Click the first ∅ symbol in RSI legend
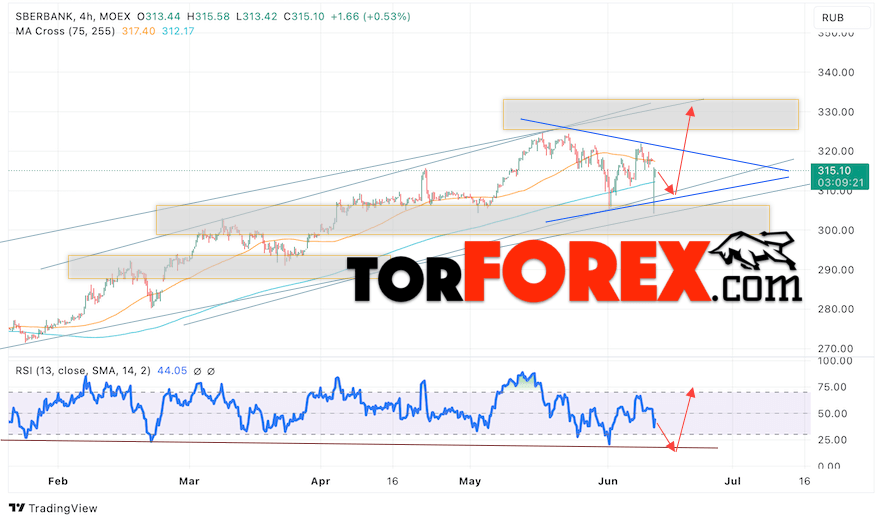The width and height of the screenshot is (883, 523). click(197, 371)
